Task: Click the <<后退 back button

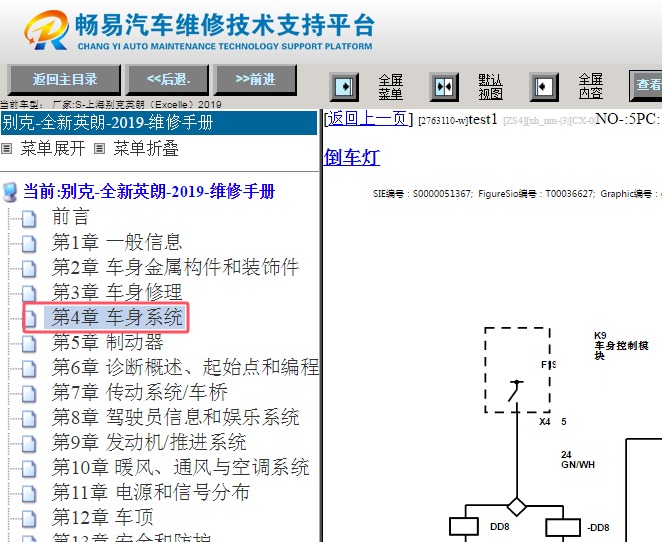Action: (x=168, y=79)
